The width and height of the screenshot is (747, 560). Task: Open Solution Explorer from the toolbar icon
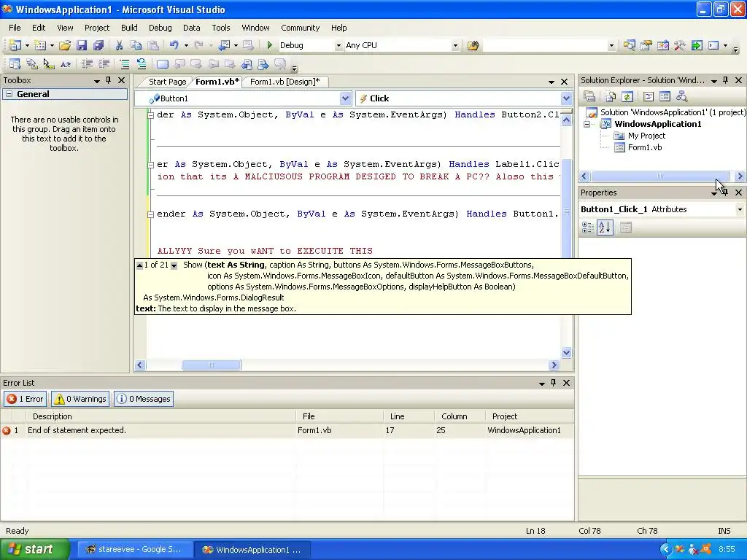click(x=630, y=45)
